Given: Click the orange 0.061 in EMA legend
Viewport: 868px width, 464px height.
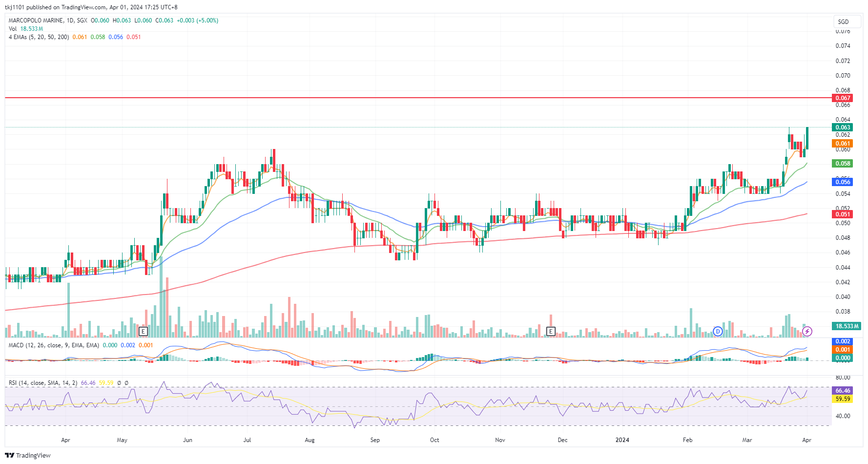Looking at the screenshot, I should (x=80, y=37).
